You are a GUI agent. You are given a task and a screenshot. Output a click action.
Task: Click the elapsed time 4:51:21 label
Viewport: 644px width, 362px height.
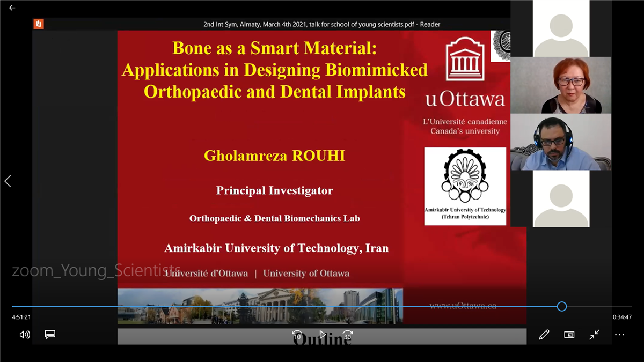(x=21, y=317)
